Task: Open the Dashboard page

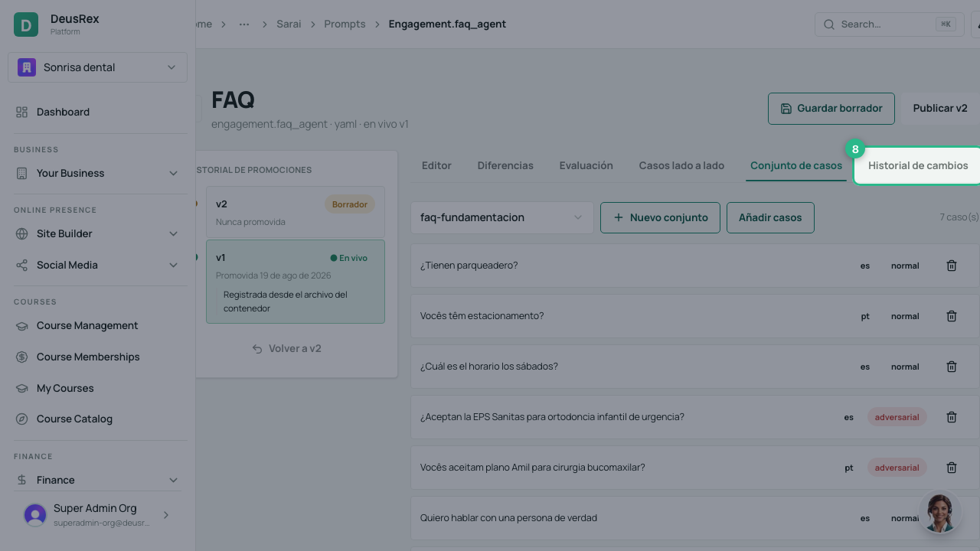Action: [97, 112]
